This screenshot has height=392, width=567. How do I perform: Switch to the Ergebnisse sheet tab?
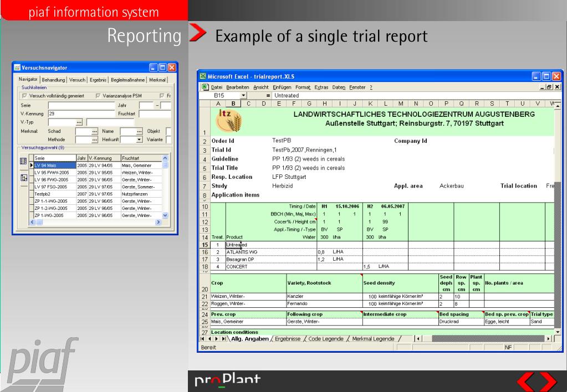288,339
